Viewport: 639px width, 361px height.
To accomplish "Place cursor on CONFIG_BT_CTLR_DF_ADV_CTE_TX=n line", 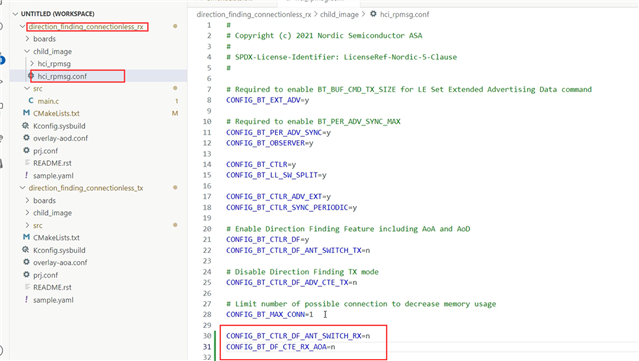I will point(291,282).
